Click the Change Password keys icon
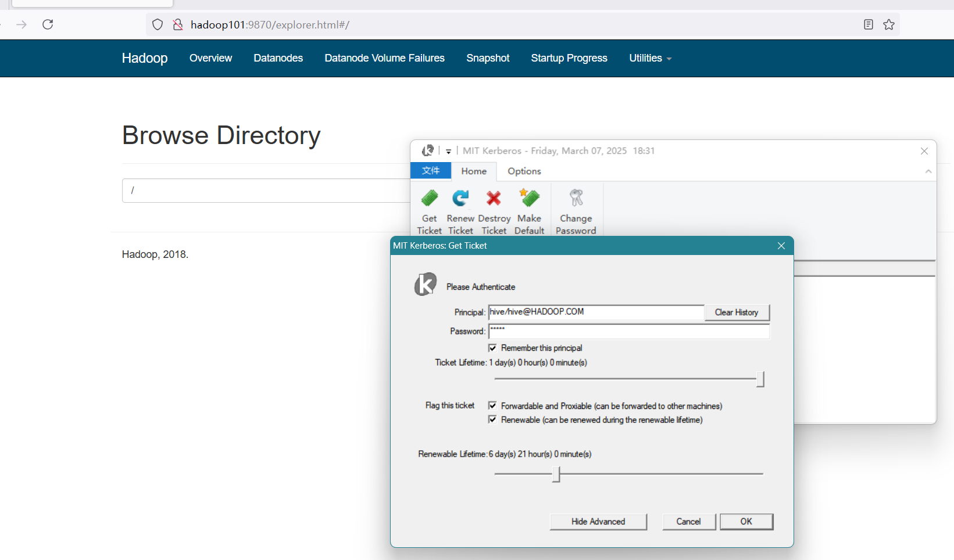 pos(576,198)
